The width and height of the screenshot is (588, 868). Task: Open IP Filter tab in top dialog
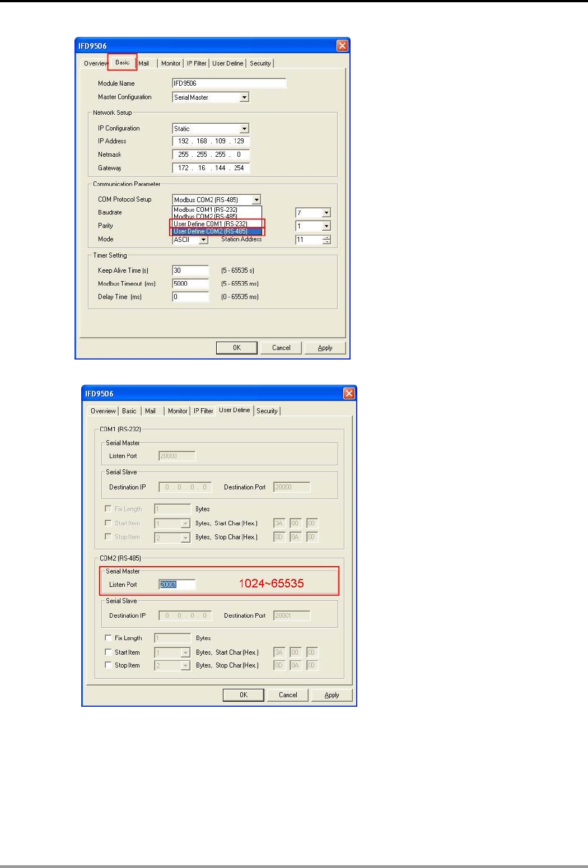pos(197,63)
